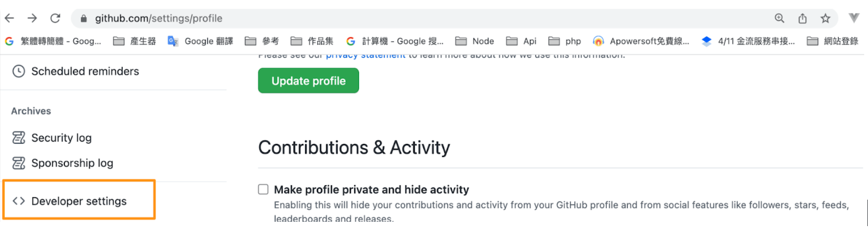
Task: Reload the GitHub settings page
Action: 55,18
